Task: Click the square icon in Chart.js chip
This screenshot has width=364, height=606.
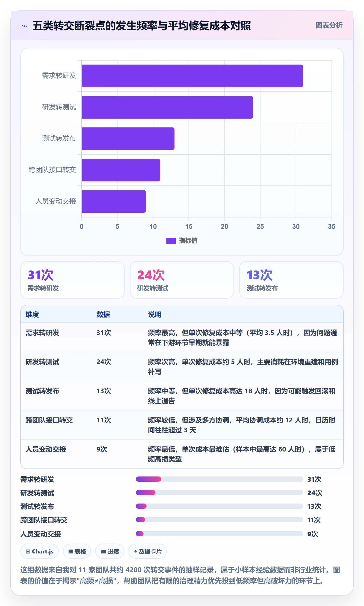Action: [x=28, y=552]
